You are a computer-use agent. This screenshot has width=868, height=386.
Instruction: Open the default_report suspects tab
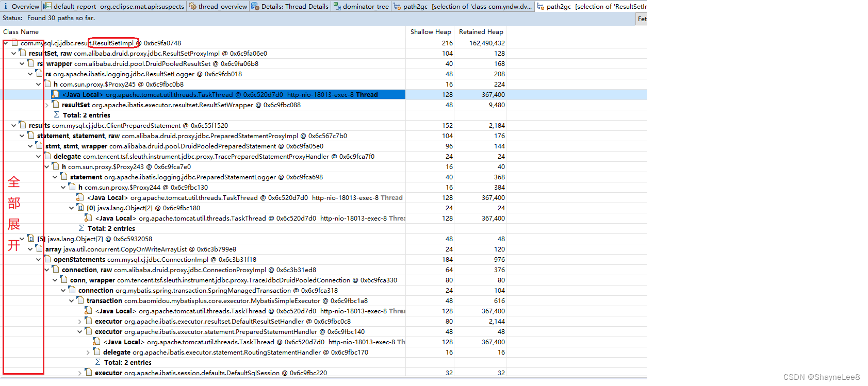click(x=114, y=6)
